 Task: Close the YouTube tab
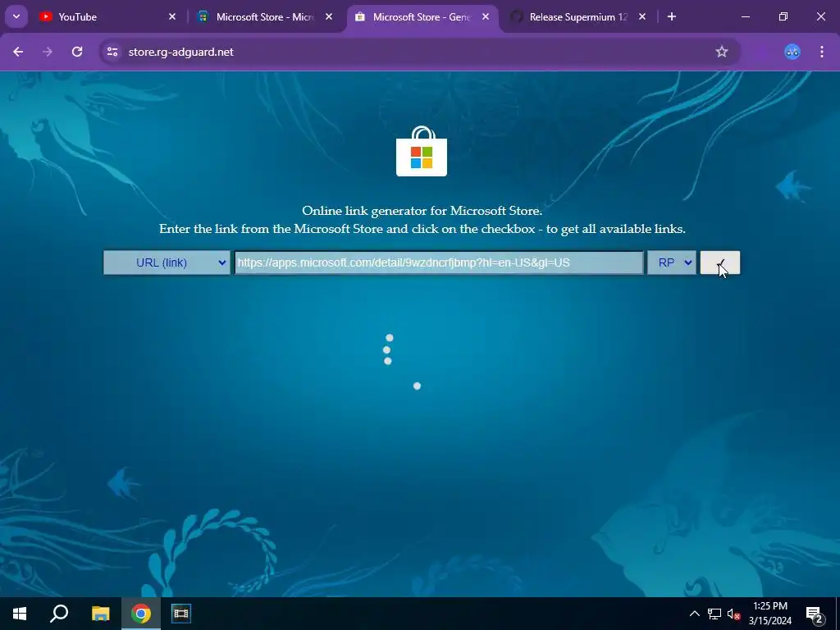point(172,16)
